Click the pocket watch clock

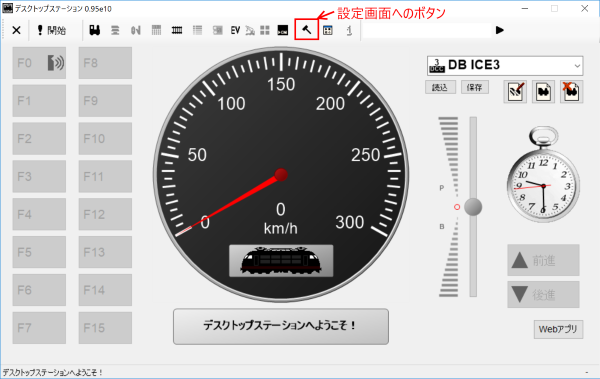click(x=543, y=175)
